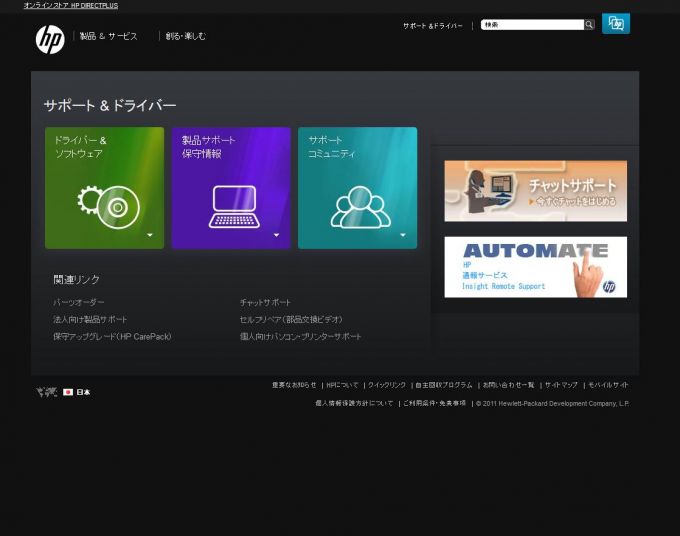680x536 pixels.
Task: Click the people community icon
Action: pyautogui.click(x=360, y=207)
